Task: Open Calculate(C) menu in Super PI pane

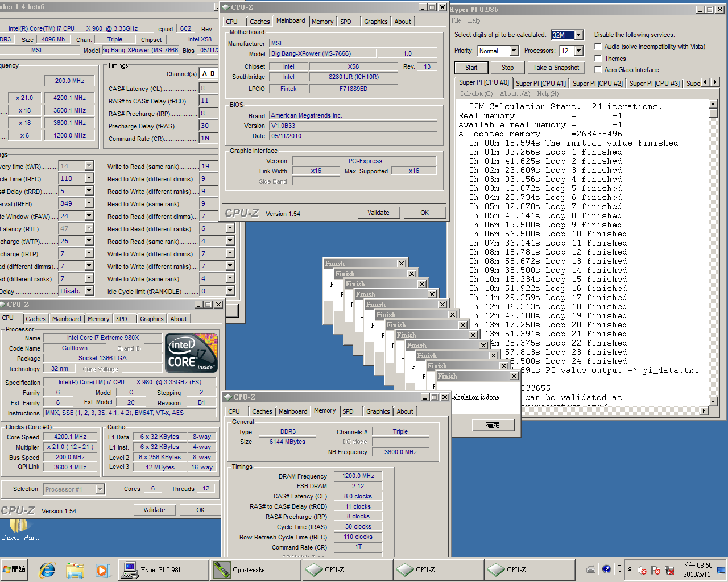Action: [x=476, y=94]
